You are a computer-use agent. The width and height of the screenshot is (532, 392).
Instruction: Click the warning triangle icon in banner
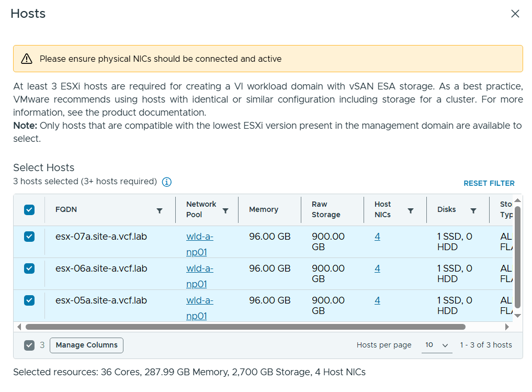click(x=27, y=59)
